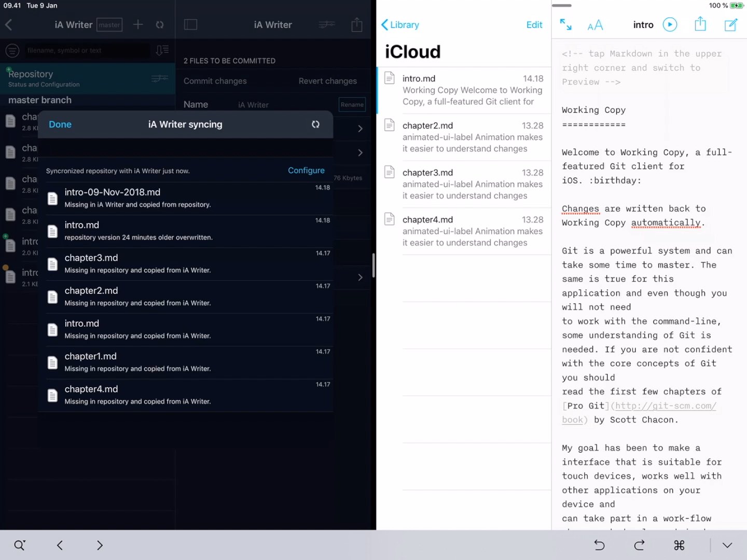
Task: Select intro.md overwritten sync entry
Action: [189, 231]
